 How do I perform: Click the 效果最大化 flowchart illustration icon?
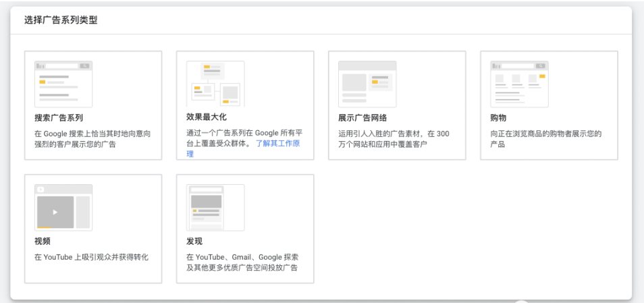[215, 84]
